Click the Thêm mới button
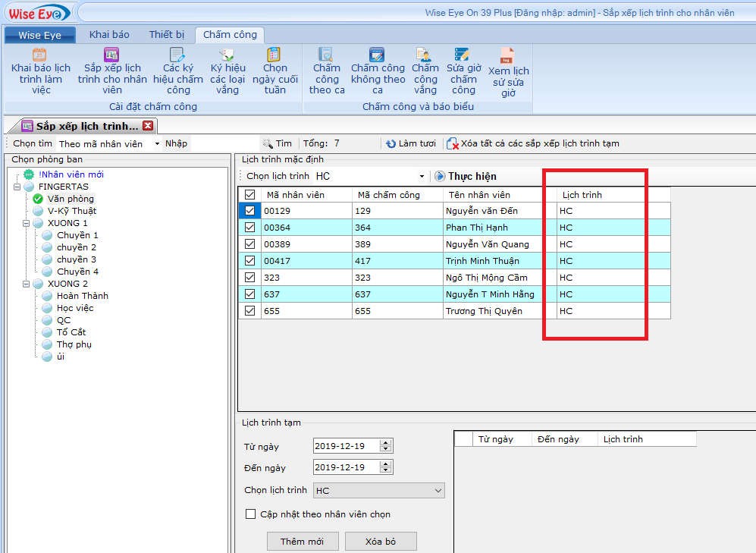The image size is (756, 553). click(302, 542)
